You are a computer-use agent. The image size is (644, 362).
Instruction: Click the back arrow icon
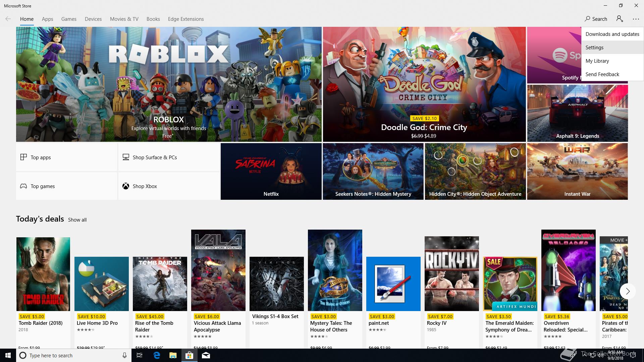click(x=8, y=19)
